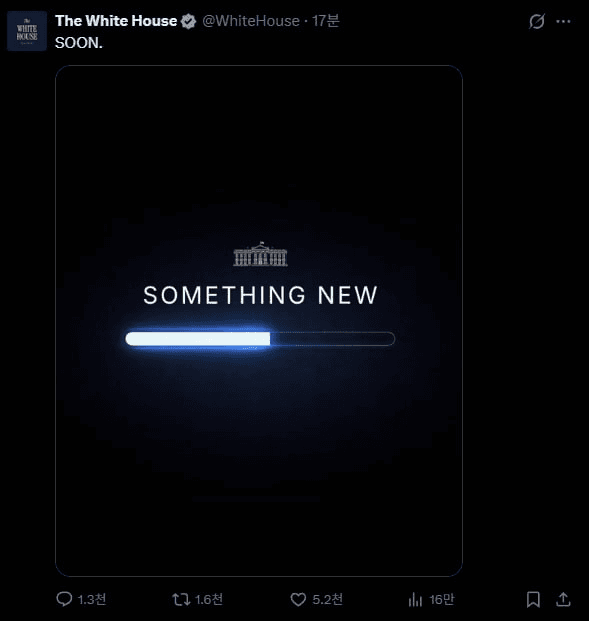The height and width of the screenshot is (621, 589).
Task: Repost the White House tweet
Action: coord(181,599)
